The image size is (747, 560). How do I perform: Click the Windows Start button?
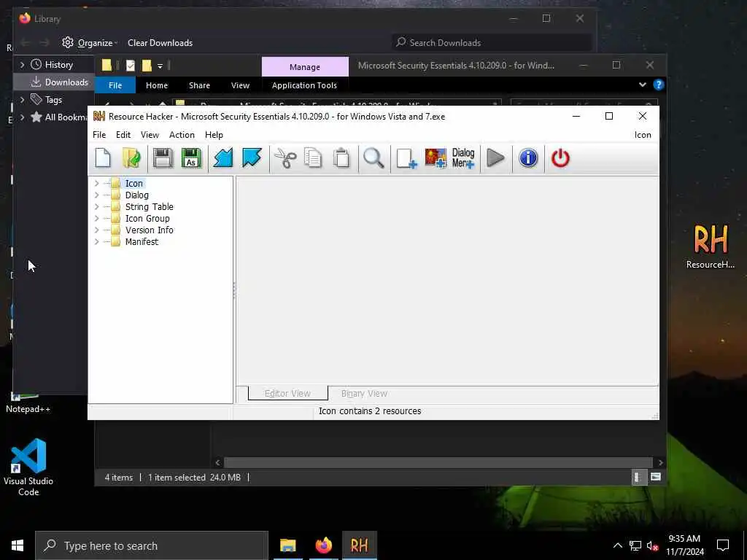18,545
